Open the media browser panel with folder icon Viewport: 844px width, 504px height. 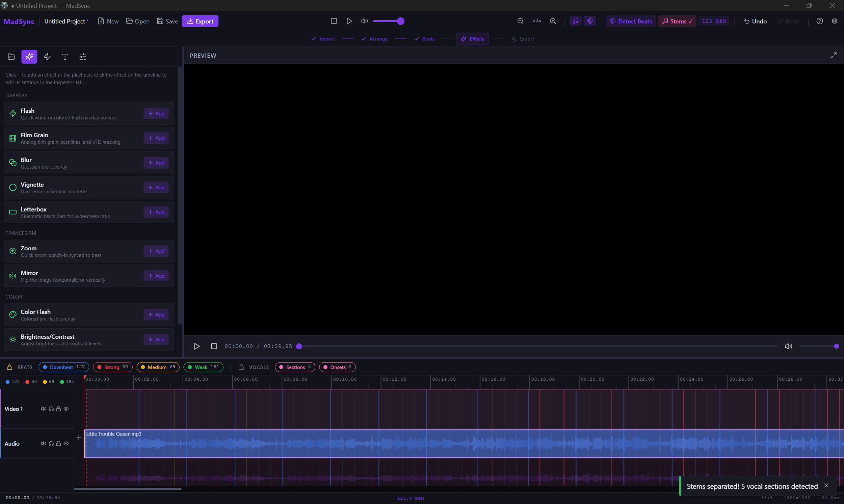click(11, 57)
